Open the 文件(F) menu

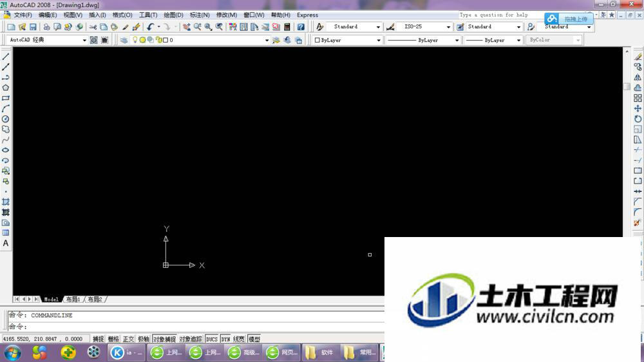point(23,15)
